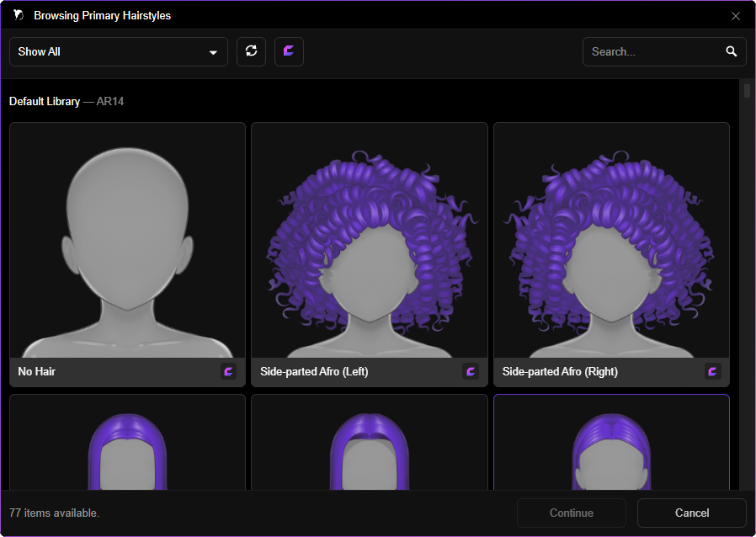Select the No Hair thumbnail

click(x=127, y=240)
